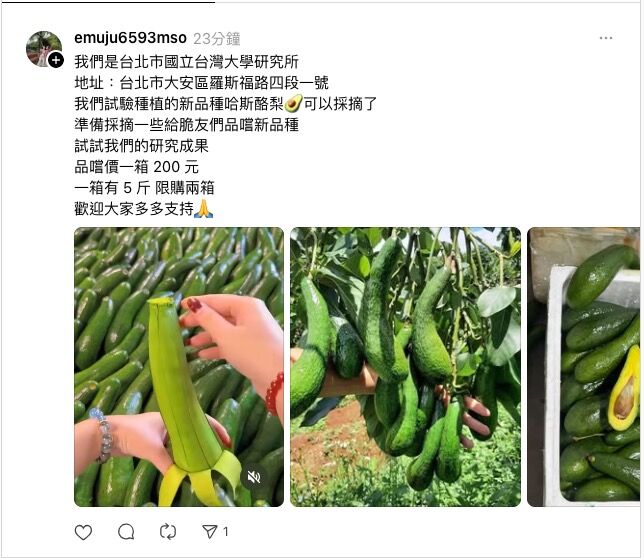Open emuju6593mso profile avatar
644x558 pixels.
point(43,48)
